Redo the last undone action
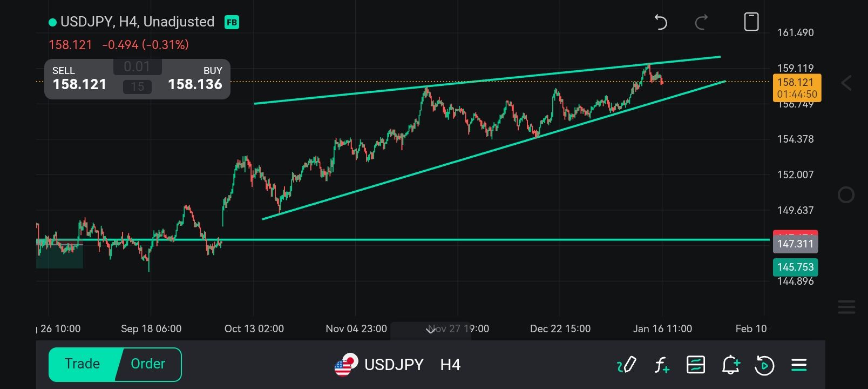The height and width of the screenshot is (389, 868). point(701,22)
